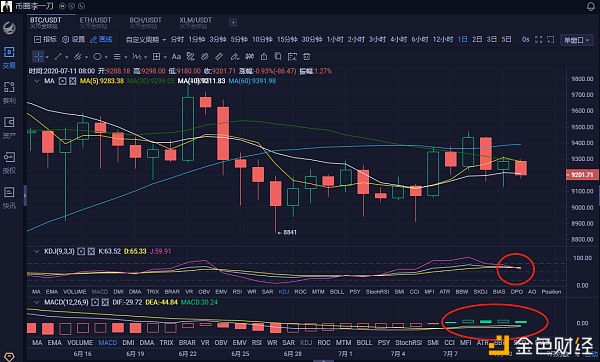This screenshot has height=362, width=600.
Task: Open KDJ indicator settings gear
Action: click(81, 251)
